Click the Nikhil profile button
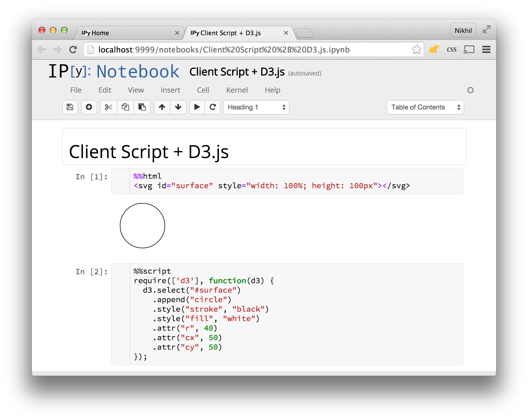 (x=463, y=30)
